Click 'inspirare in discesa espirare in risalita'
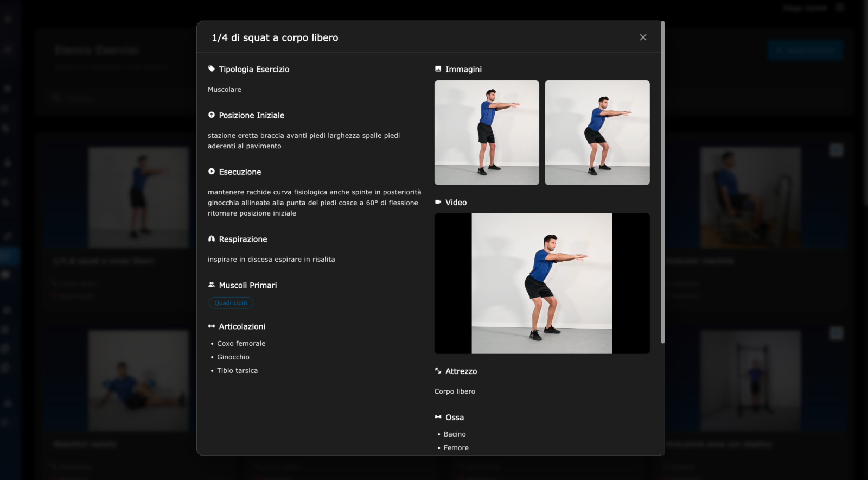This screenshot has height=480, width=868. (x=271, y=260)
